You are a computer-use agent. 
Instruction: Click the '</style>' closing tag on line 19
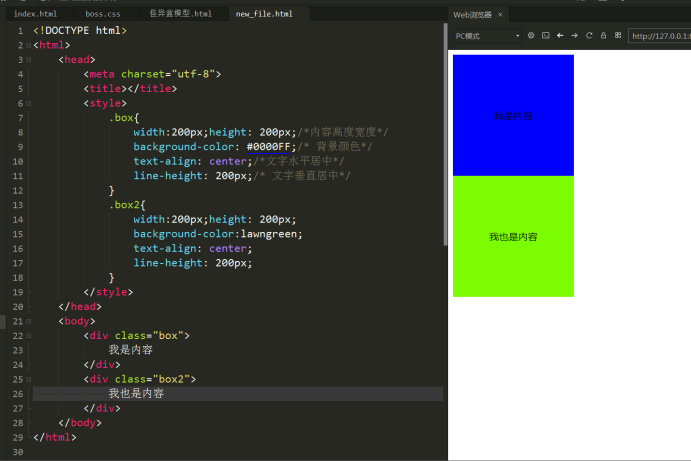pyautogui.click(x=108, y=292)
